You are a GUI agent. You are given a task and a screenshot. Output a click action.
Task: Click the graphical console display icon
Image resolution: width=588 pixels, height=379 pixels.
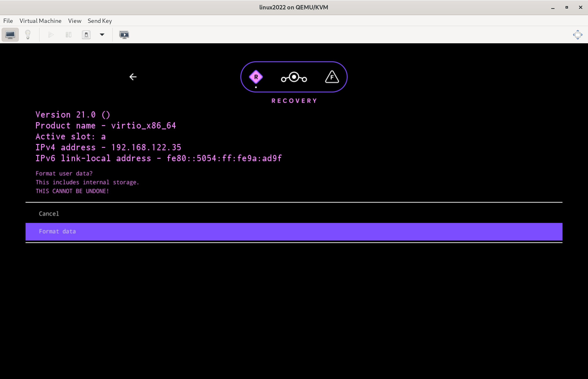(x=10, y=35)
